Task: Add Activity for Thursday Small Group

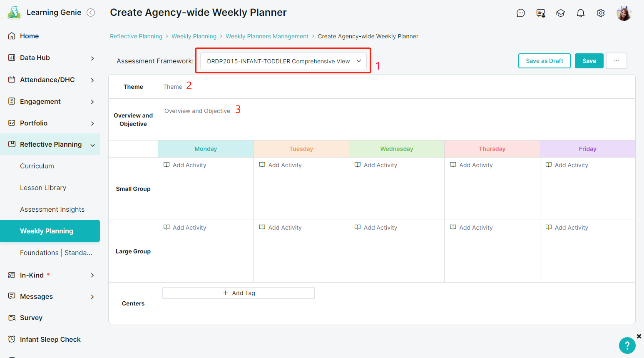Action: coord(471,165)
